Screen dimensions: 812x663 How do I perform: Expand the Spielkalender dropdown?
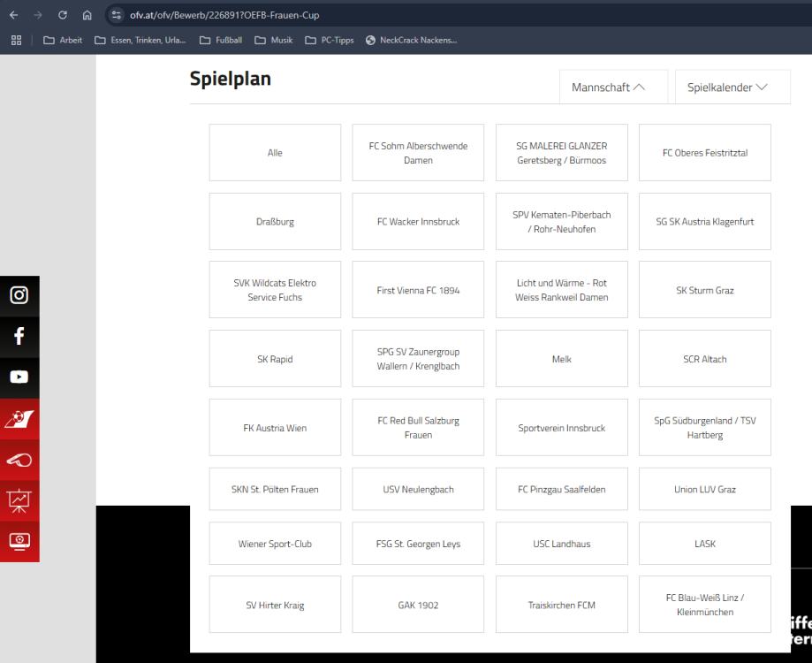(x=732, y=88)
